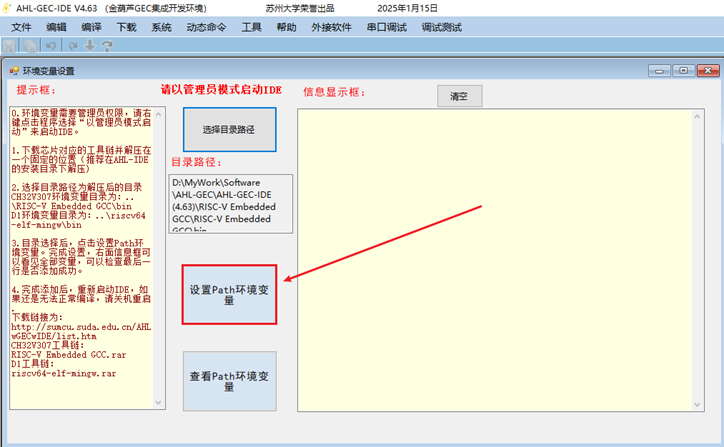Clear the info display with 清空

tap(459, 96)
